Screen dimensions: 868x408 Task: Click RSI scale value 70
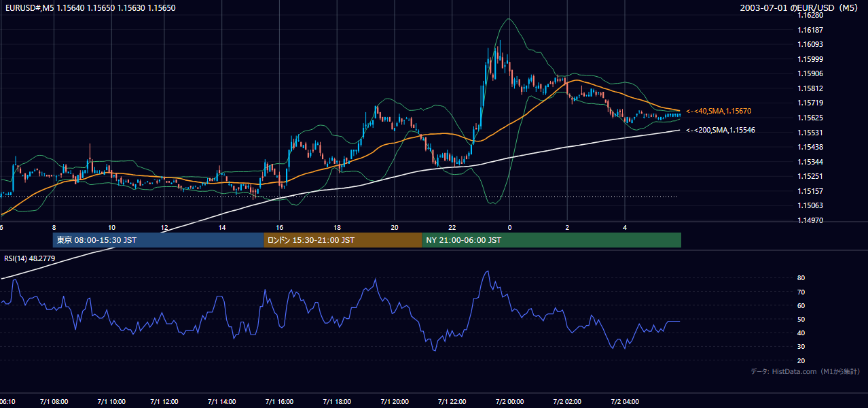pyautogui.click(x=801, y=292)
